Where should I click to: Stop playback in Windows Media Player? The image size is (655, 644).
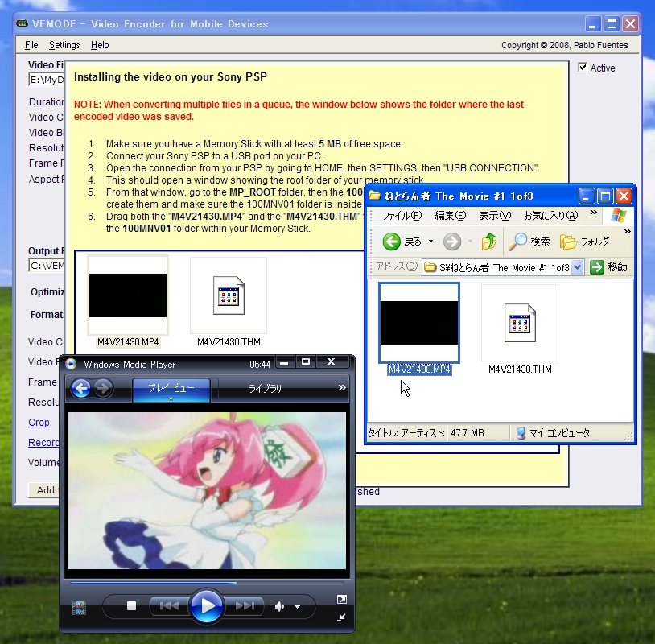[132, 605]
